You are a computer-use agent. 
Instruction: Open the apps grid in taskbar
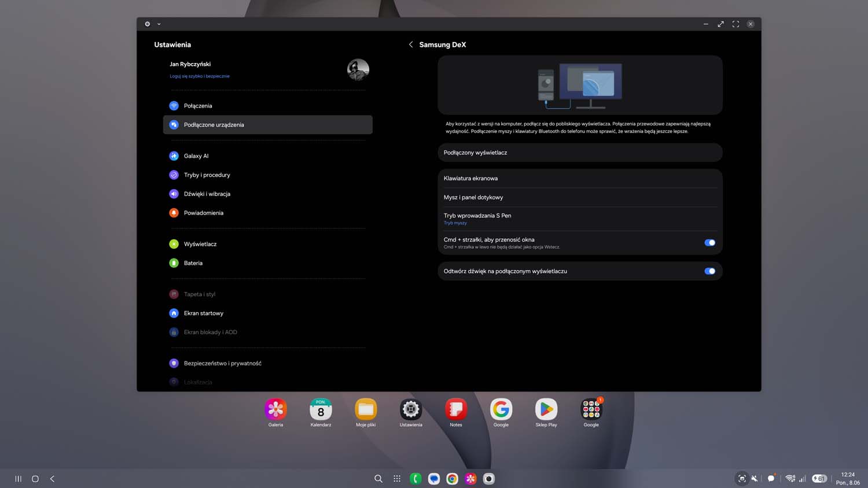coord(397,479)
